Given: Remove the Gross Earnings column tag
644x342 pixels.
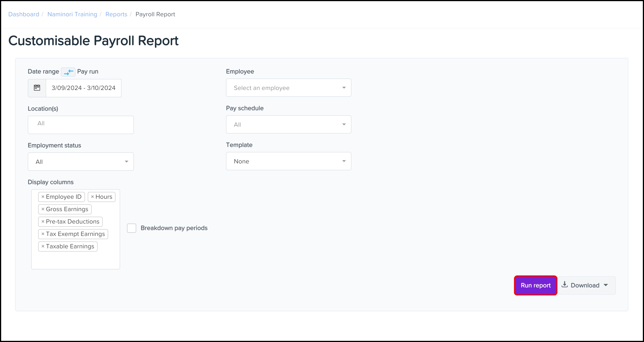Looking at the screenshot, I should tap(43, 209).
